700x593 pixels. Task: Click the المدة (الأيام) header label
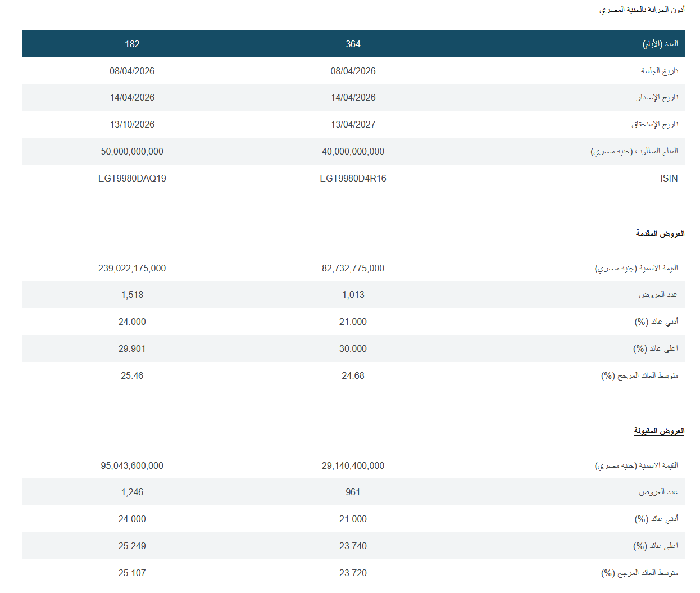(x=660, y=44)
